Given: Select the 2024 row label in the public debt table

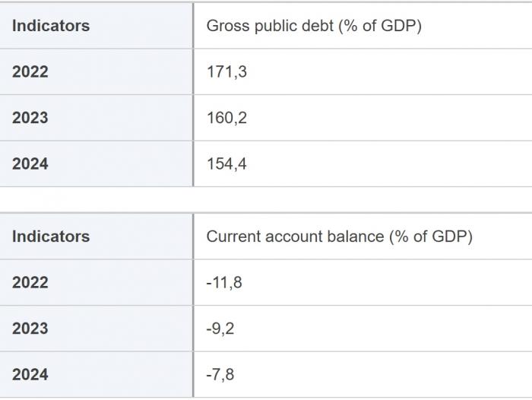Looking at the screenshot, I should point(30,164).
